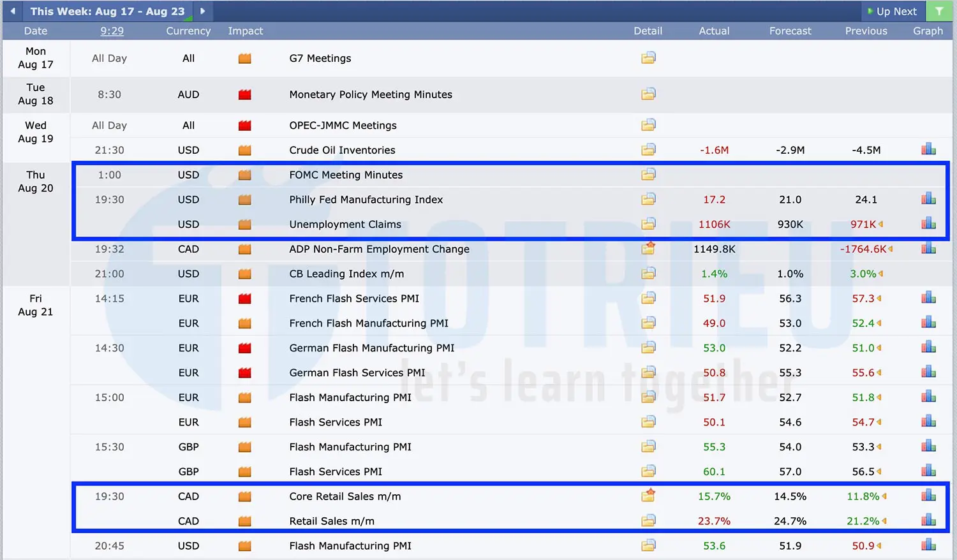This screenshot has width=957, height=560.
Task: Show graph for GBP Flash Services PMI
Action: [x=928, y=471]
